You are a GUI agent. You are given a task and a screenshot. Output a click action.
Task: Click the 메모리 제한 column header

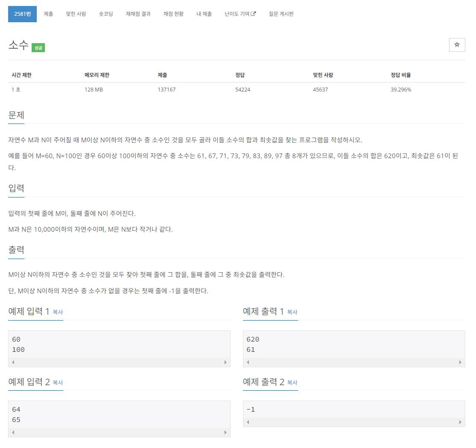97,75
